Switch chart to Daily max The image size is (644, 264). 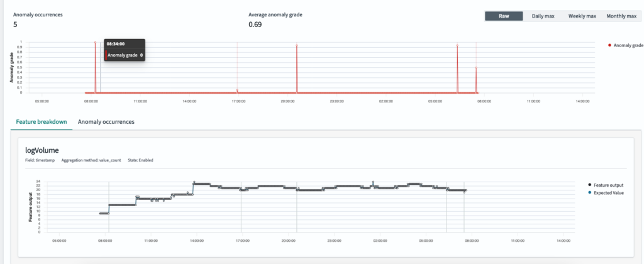[x=543, y=16]
